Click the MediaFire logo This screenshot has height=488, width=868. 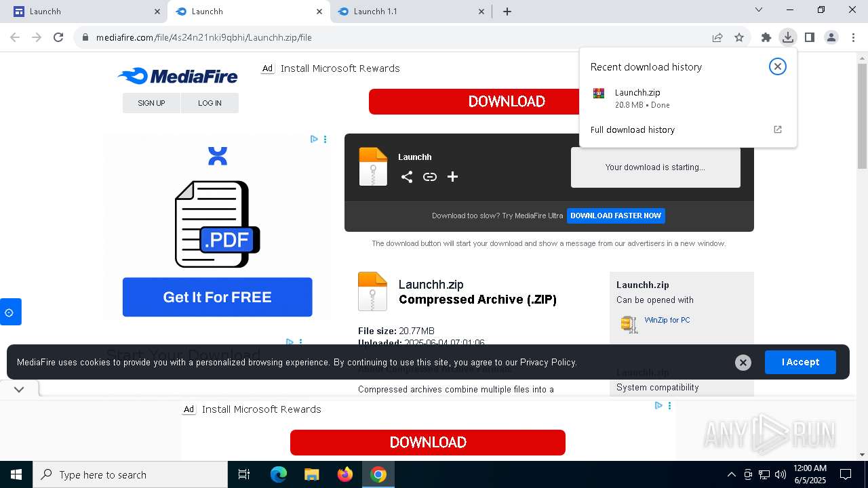click(178, 76)
